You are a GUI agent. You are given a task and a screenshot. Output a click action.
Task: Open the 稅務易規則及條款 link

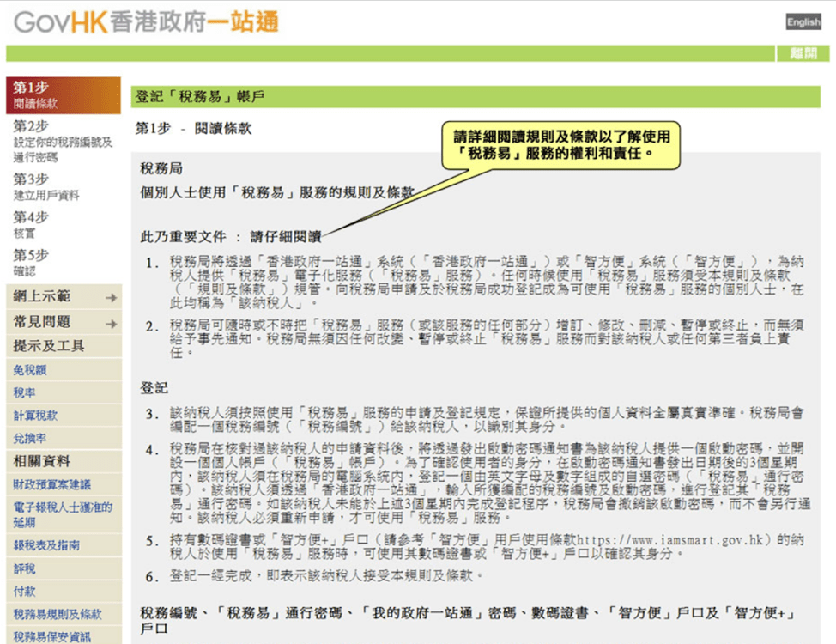pyautogui.click(x=58, y=614)
